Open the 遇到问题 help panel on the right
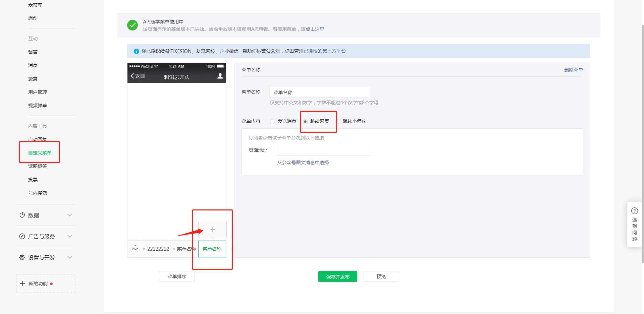644x314 pixels. pyautogui.click(x=634, y=225)
